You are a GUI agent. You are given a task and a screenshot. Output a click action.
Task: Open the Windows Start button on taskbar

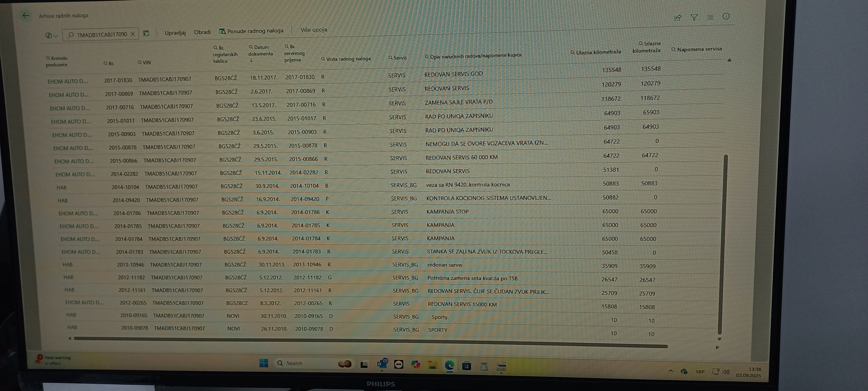click(264, 363)
